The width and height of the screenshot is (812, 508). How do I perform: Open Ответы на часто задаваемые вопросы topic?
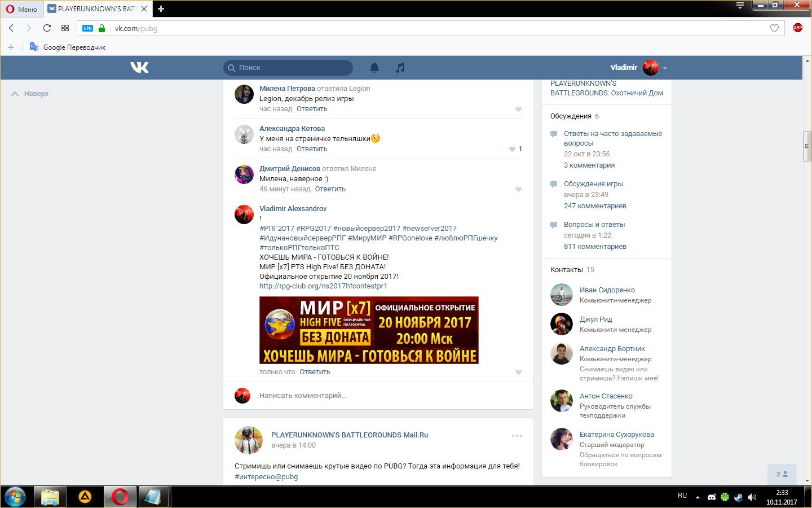(613, 138)
